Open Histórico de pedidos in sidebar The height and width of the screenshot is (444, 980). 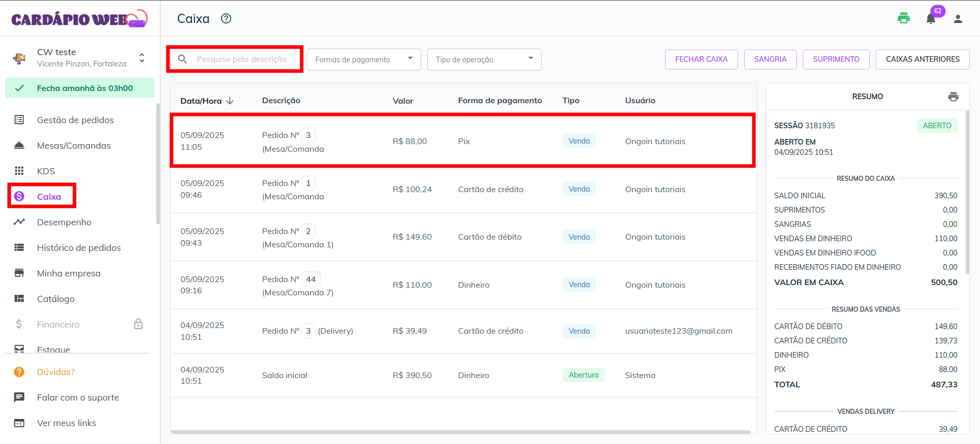[79, 248]
